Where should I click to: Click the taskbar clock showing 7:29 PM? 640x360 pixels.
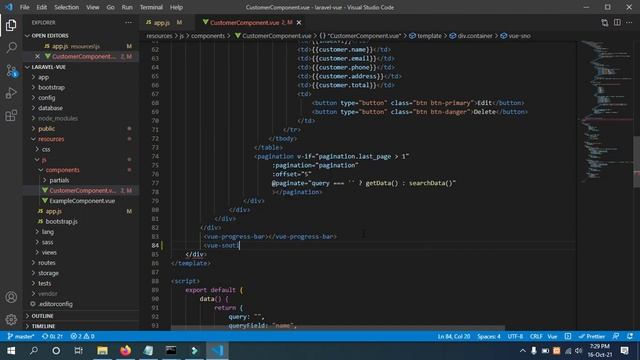coord(600,351)
